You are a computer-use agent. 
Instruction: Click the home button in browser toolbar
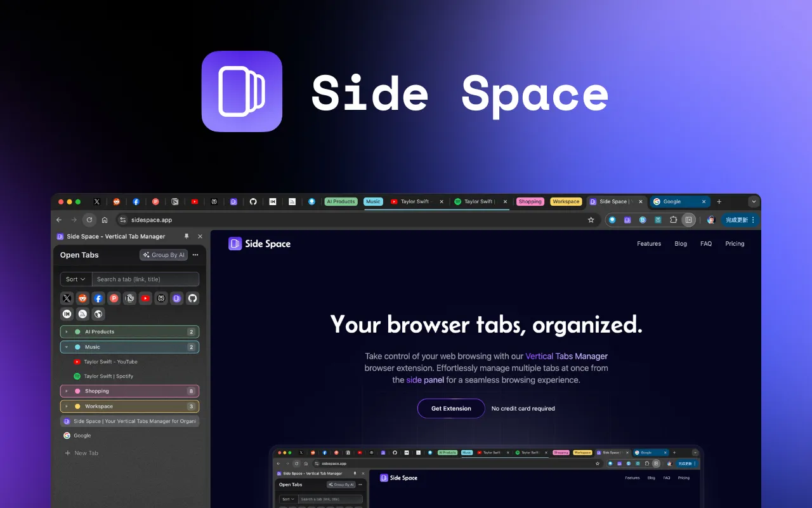(x=105, y=220)
